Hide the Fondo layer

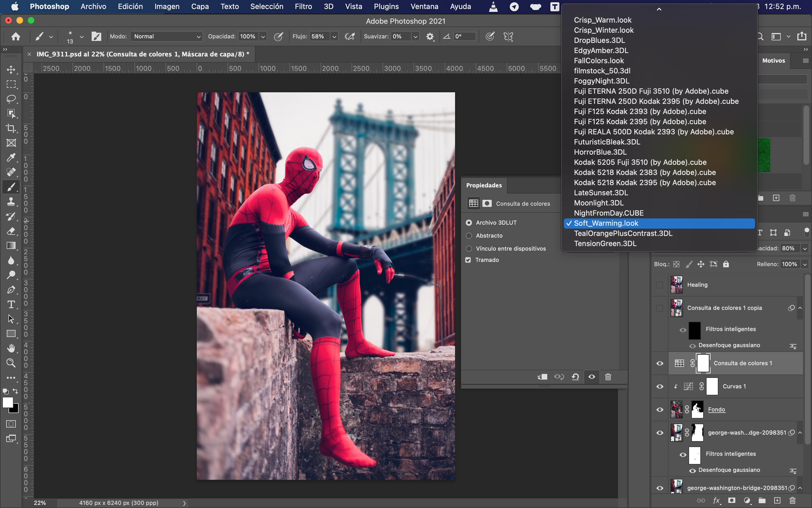point(660,410)
